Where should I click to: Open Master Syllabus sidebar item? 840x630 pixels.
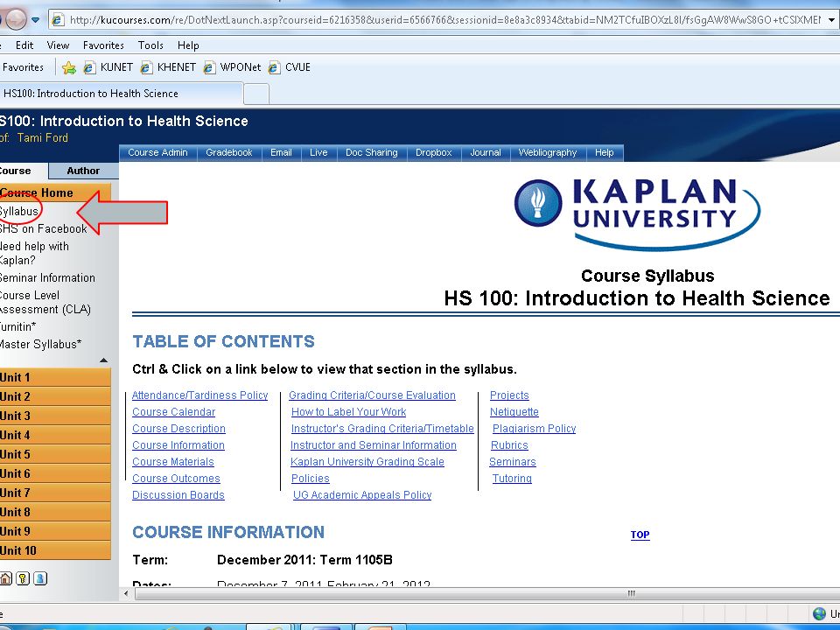click(x=41, y=344)
